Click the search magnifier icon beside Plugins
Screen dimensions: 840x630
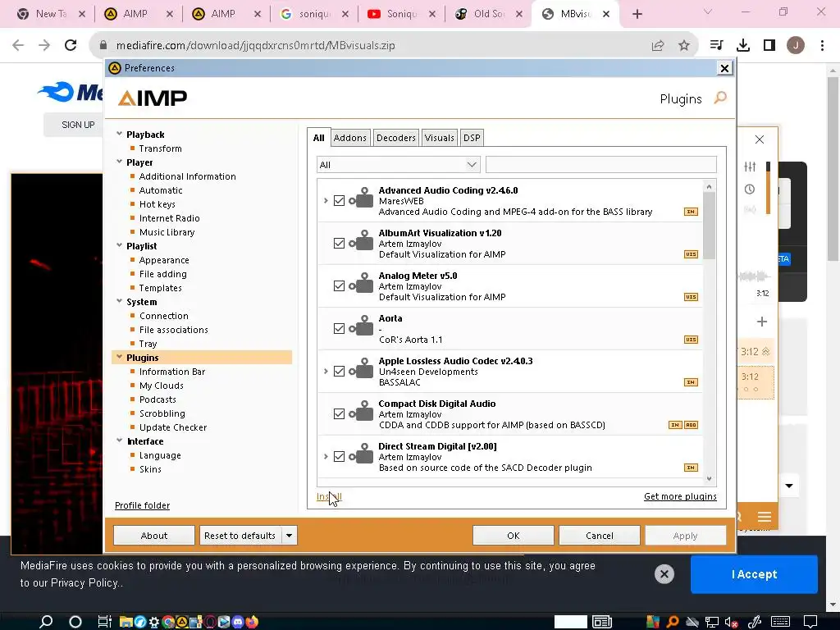click(x=720, y=98)
